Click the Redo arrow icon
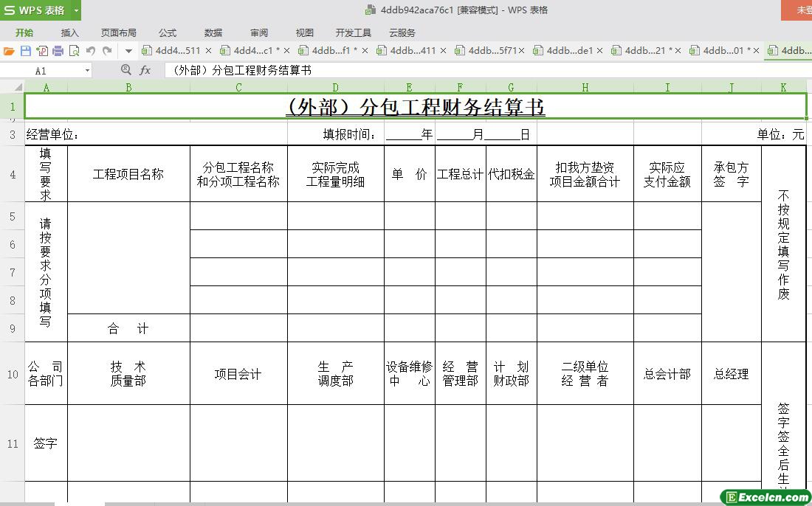This screenshot has height=506, width=812. coord(108,51)
